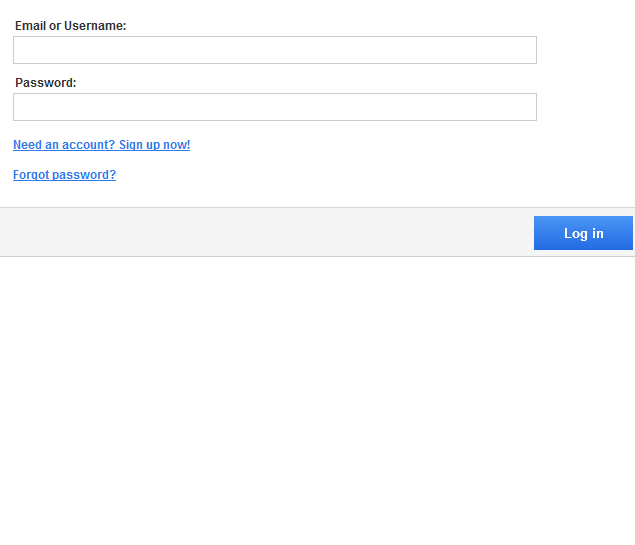Image resolution: width=635 pixels, height=545 pixels.
Task: Open the 'Need an account? Sign up now!' link
Action: (x=101, y=145)
